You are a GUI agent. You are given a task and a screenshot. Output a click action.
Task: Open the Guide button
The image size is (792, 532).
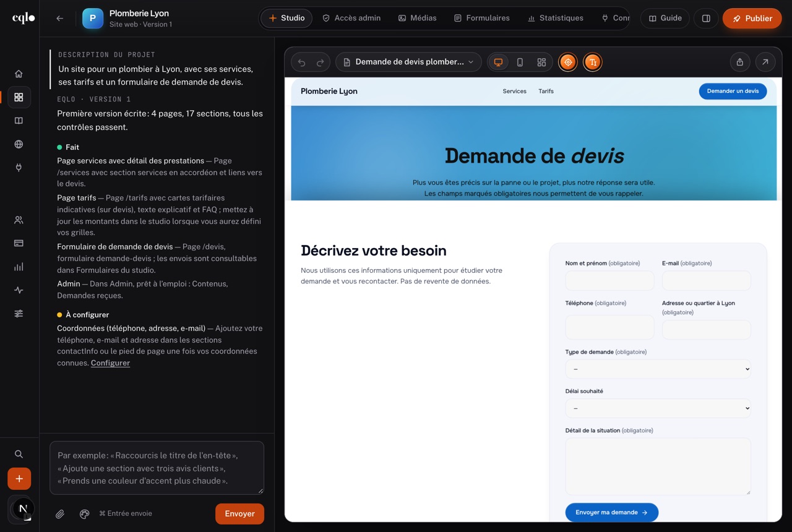pyautogui.click(x=665, y=18)
